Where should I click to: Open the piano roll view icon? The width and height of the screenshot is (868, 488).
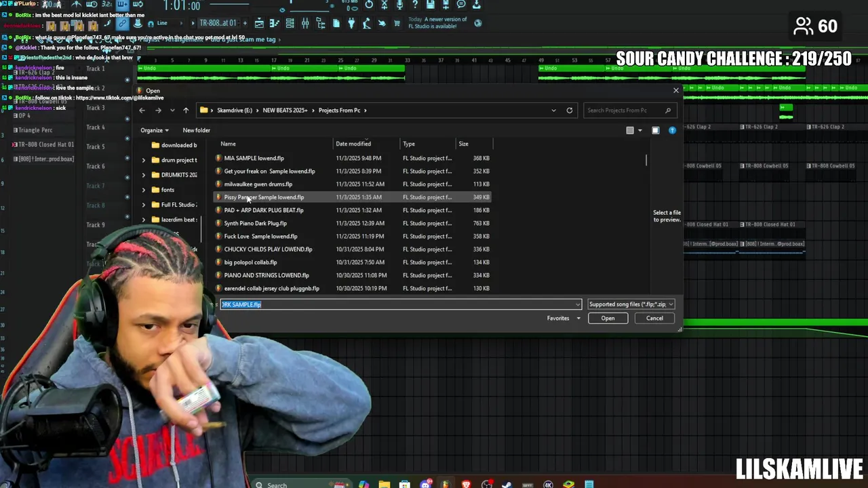click(274, 24)
